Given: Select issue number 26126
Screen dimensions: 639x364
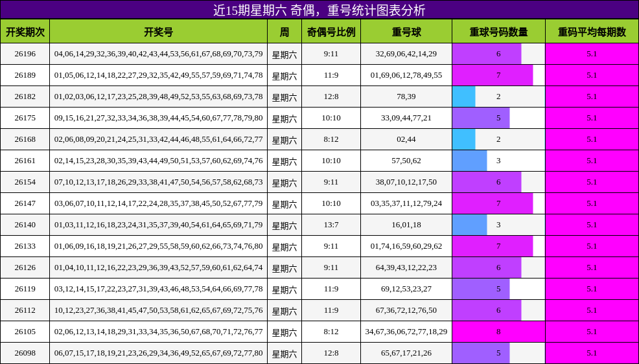Looking at the screenshot, I should pos(25,267).
